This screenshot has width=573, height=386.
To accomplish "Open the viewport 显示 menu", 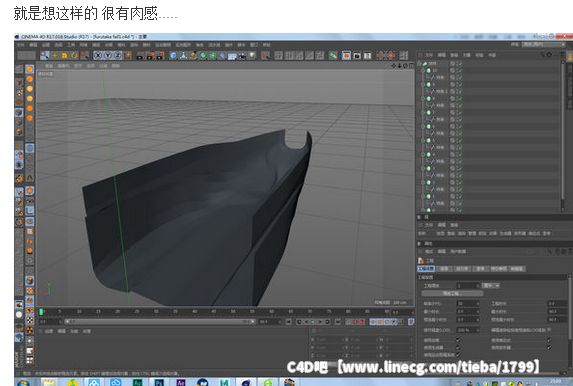I will [78, 66].
